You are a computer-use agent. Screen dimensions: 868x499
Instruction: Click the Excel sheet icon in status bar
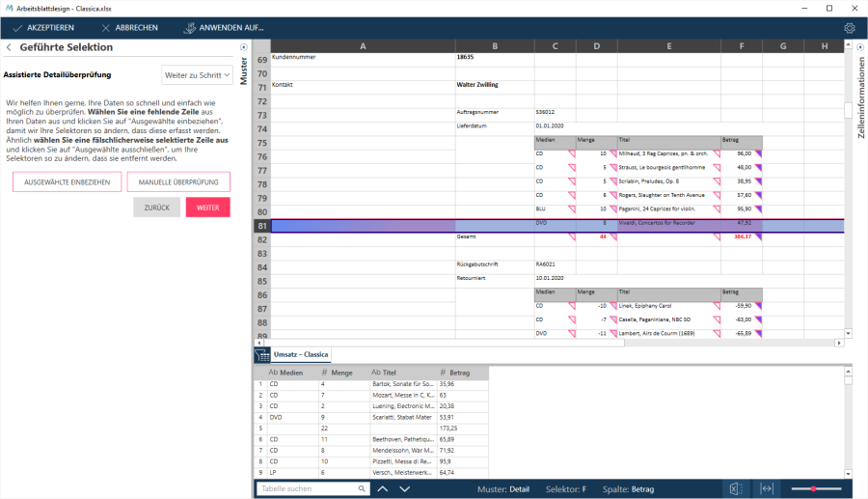736,489
